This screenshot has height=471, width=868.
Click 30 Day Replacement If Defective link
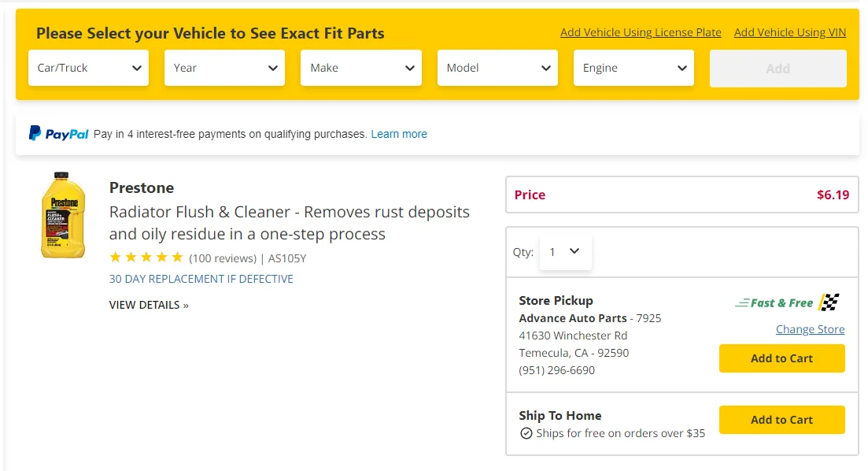pyautogui.click(x=201, y=279)
